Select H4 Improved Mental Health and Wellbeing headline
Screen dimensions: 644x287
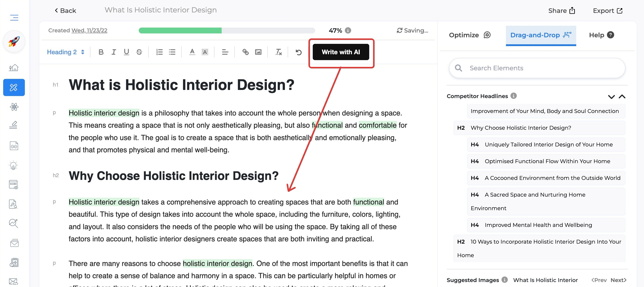tap(546, 225)
